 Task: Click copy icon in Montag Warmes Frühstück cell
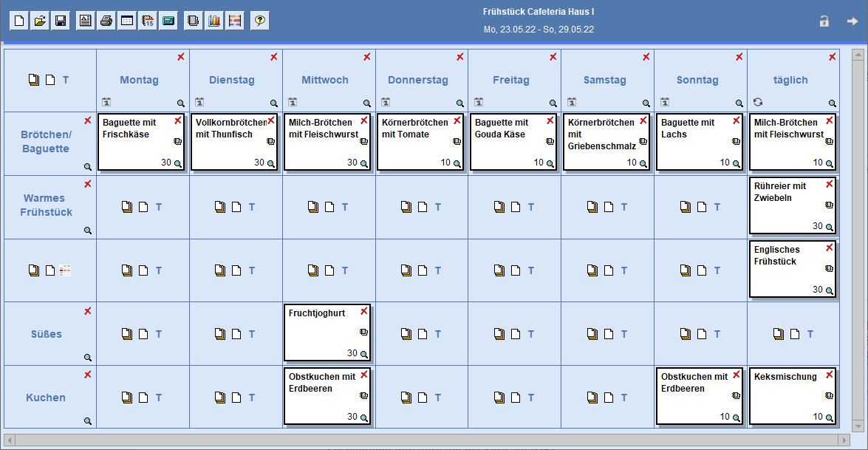pyautogui.click(x=127, y=207)
